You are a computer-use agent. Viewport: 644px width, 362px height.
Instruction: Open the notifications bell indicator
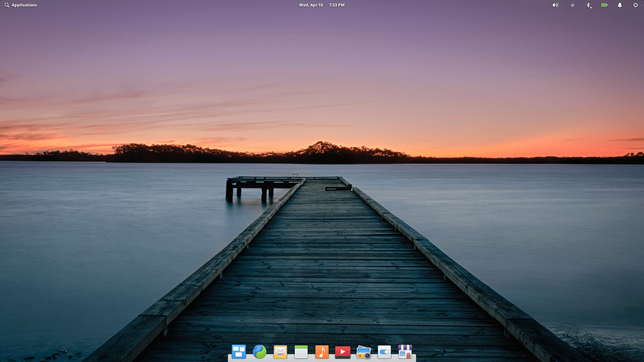pyautogui.click(x=620, y=5)
